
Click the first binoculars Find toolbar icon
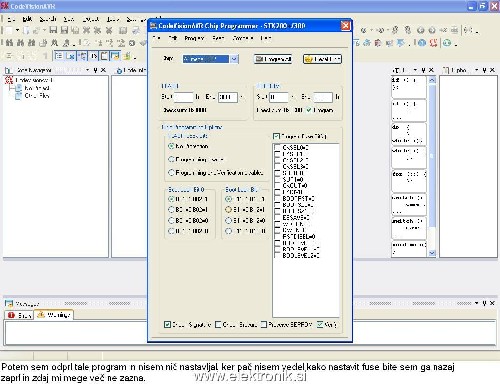point(9,43)
